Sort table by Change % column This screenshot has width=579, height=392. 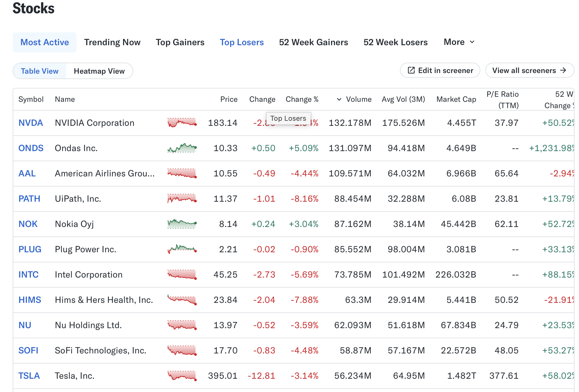(x=302, y=99)
